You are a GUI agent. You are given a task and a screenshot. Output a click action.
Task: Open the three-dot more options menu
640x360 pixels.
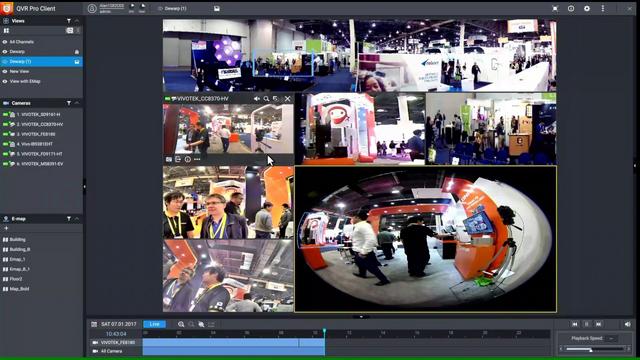(603, 8)
